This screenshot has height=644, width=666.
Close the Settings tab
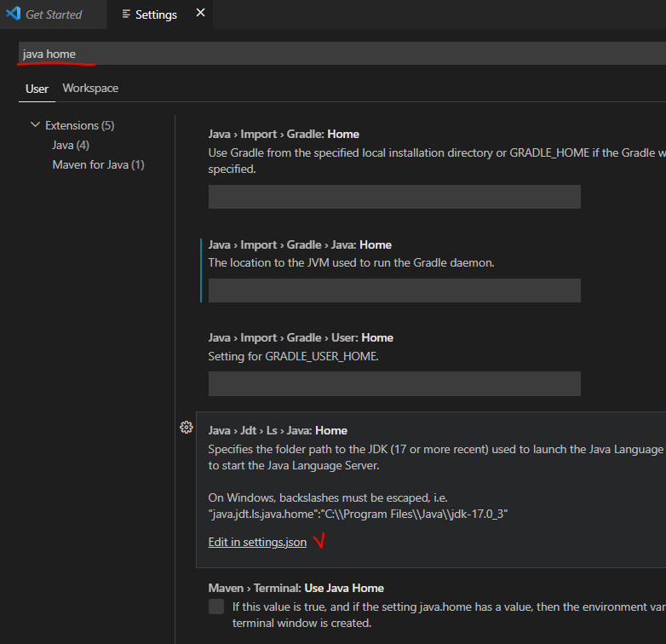coord(200,13)
